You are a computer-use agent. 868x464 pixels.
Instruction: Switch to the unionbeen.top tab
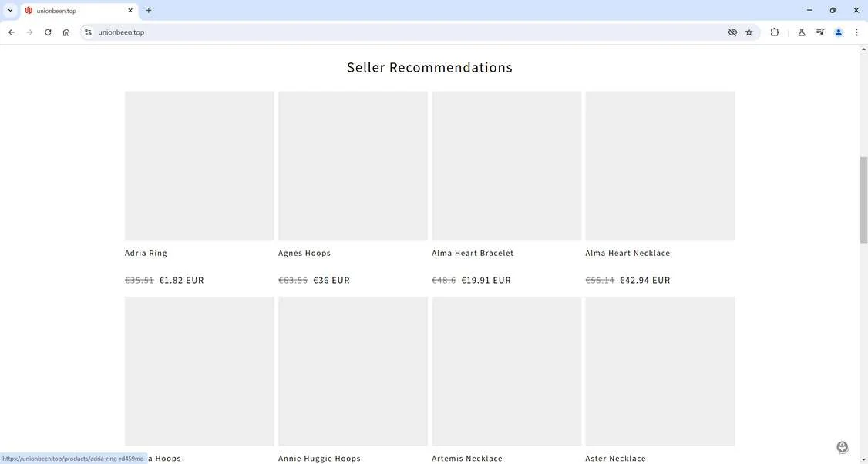coord(79,11)
